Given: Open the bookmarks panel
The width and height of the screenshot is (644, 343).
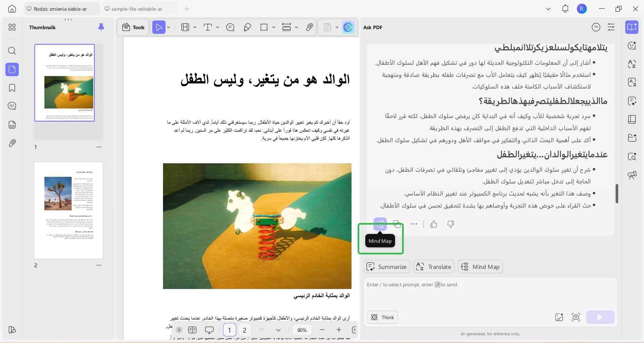Looking at the screenshot, I should [x=12, y=88].
